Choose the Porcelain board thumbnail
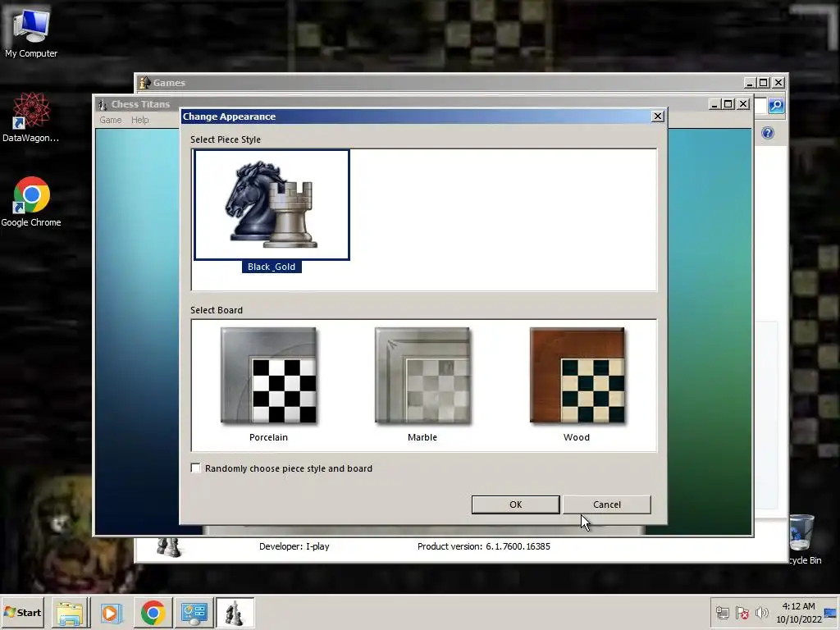Viewport: 840px width, 630px height. pos(268,376)
